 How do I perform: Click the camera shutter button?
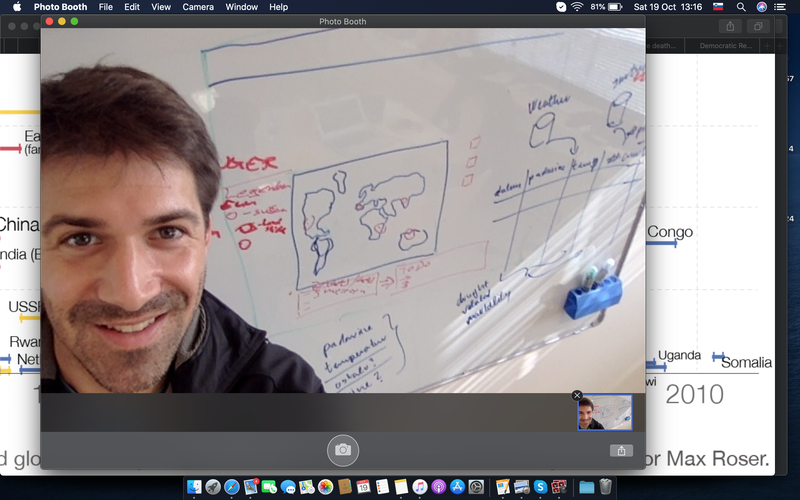tap(342, 450)
